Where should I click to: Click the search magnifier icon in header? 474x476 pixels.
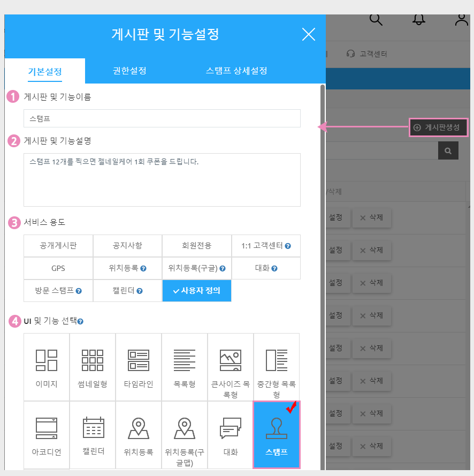coord(376,19)
